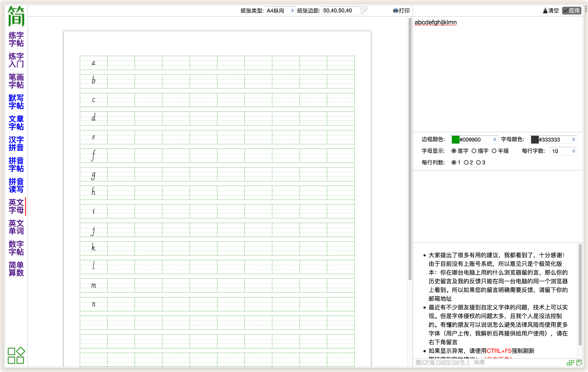Click the green 边框颜色 color swatch
This screenshot has width=588, height=372.
pos(455,140)
